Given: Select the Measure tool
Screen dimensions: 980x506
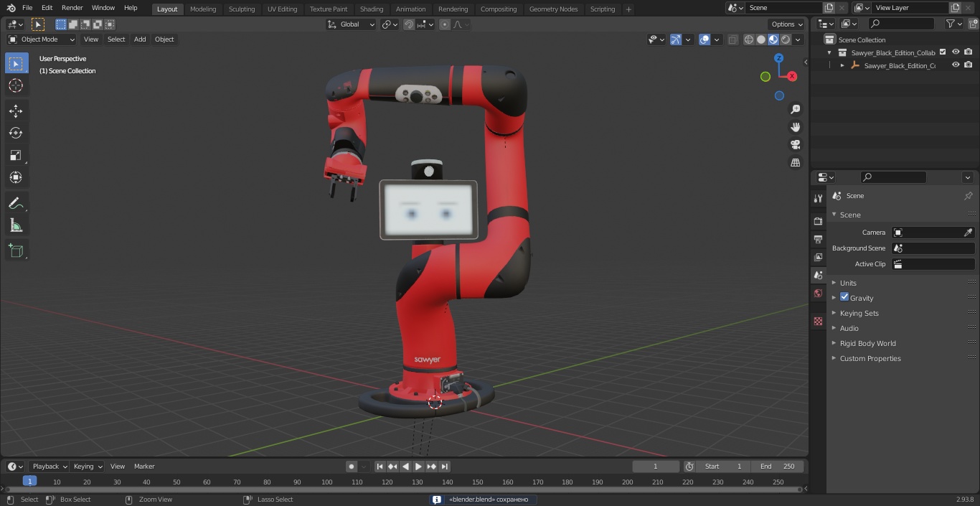Looking at the screenshot, I should [16, 225].
